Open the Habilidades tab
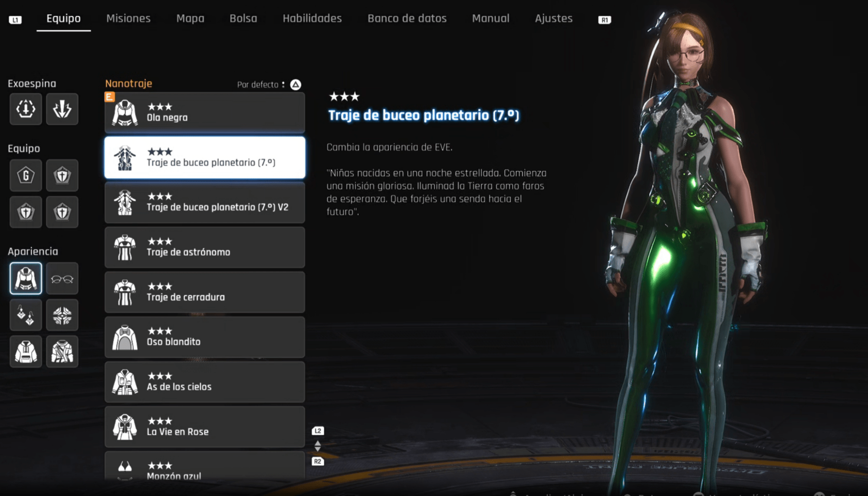 click(312, 18)
